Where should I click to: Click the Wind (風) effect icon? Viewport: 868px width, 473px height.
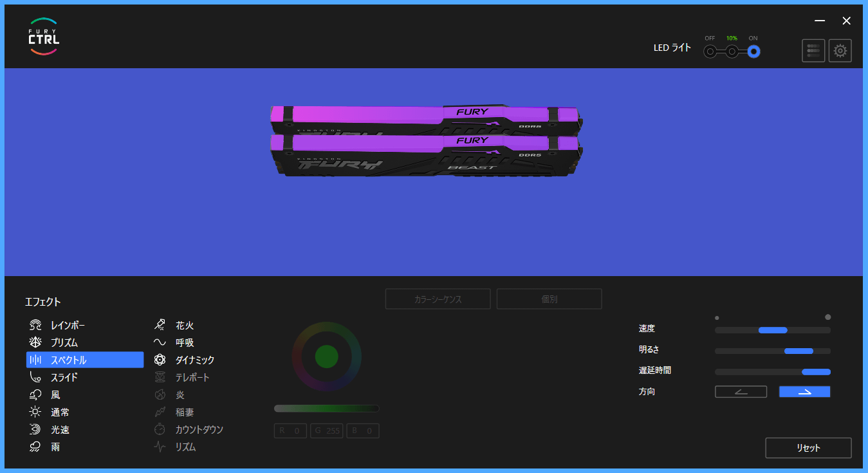point(35,395)
